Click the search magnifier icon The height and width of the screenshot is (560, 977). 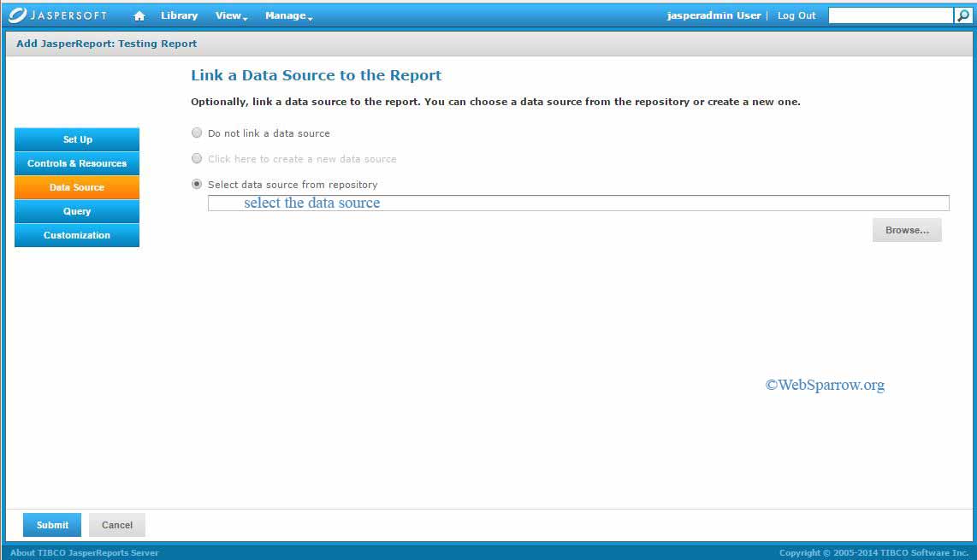tap(963, 15)
